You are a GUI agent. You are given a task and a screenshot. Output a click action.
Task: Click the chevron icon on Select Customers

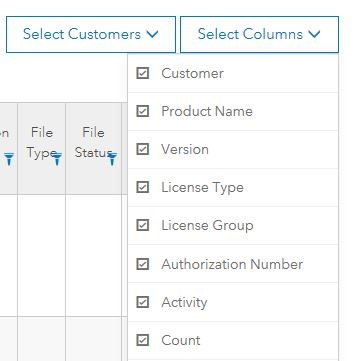152,34
